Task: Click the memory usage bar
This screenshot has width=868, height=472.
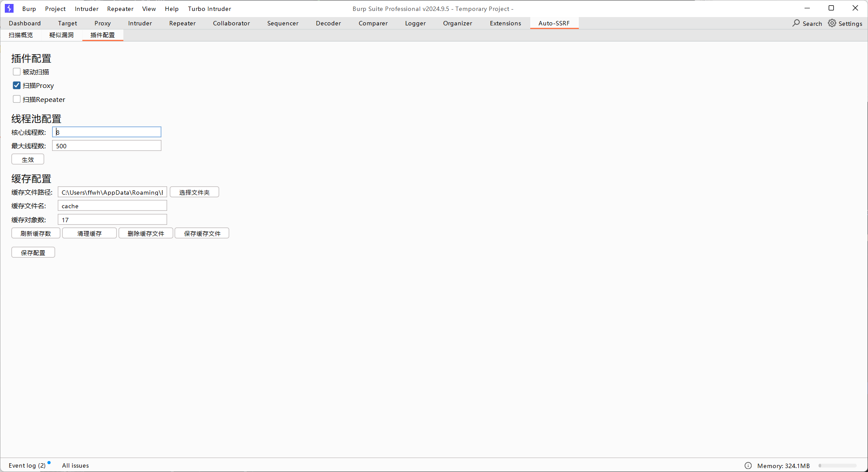Action: pos(837,465)
